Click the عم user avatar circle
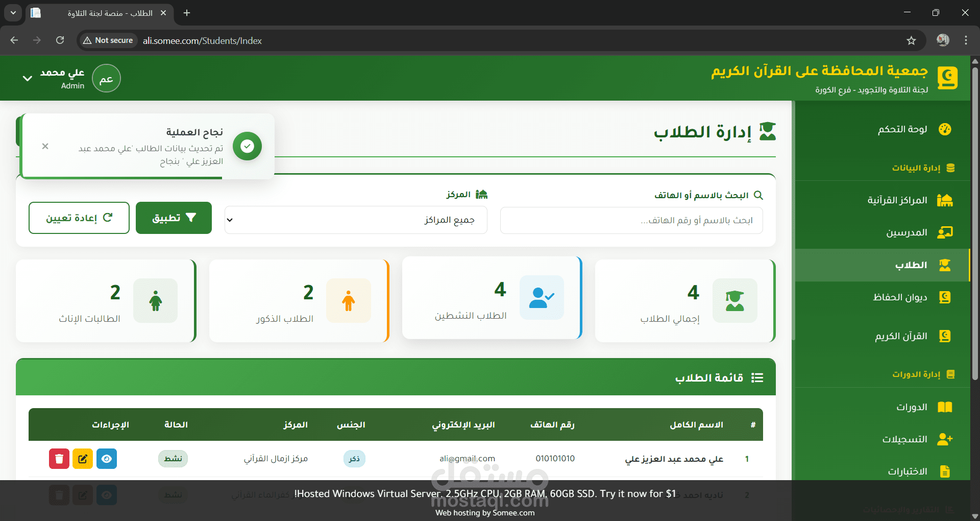 [x=106, y=78]
